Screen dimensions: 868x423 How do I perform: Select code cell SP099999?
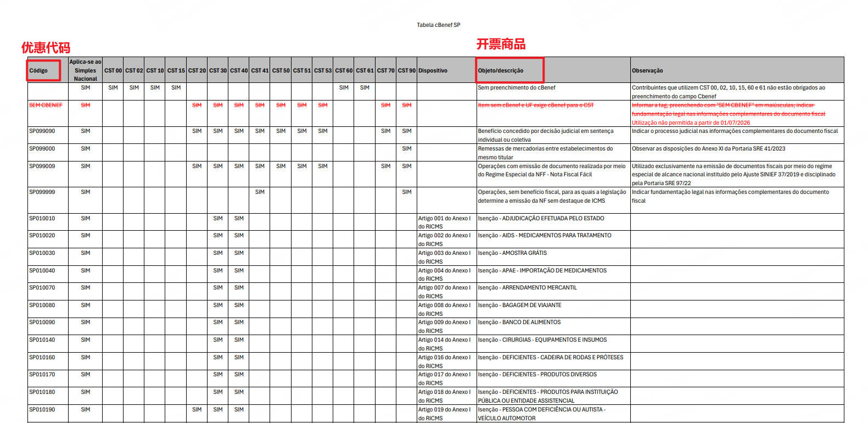point(42,192)
